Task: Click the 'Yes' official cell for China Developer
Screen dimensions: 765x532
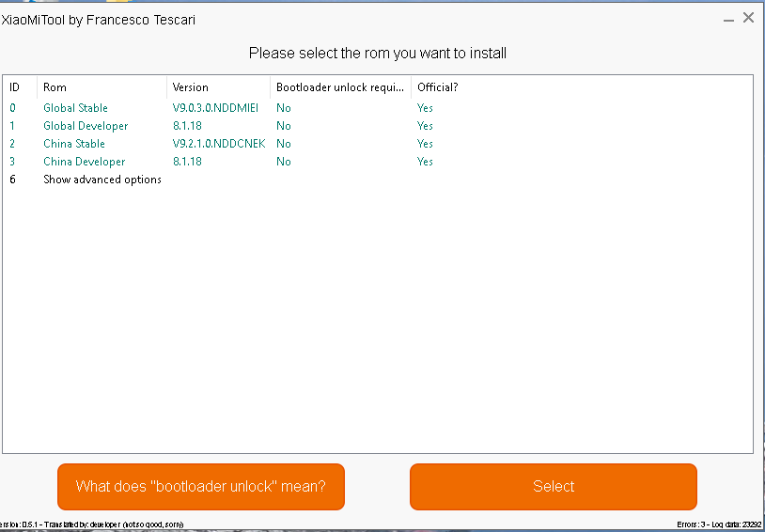Action: [425, 162]
